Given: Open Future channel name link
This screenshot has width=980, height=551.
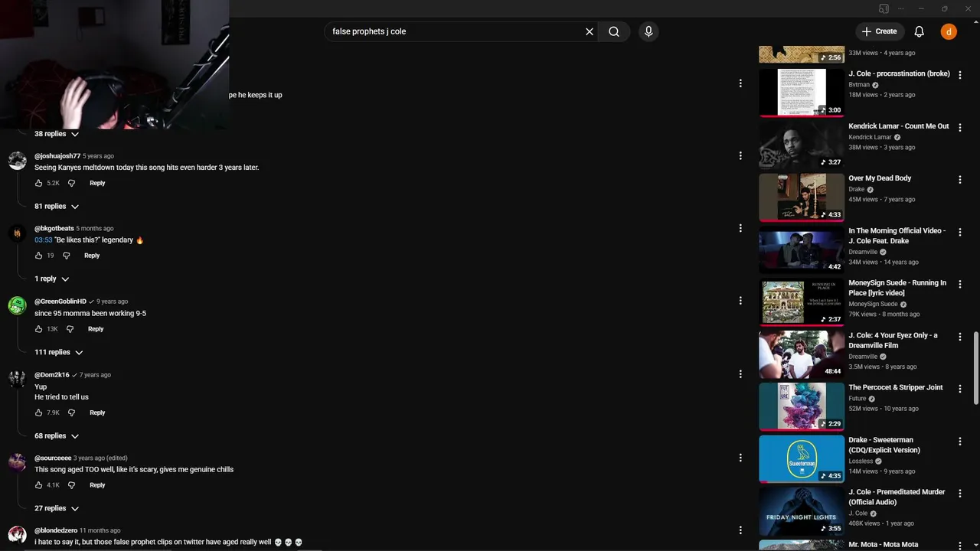Looking at the screenshot, I should (x=857, y=399).
